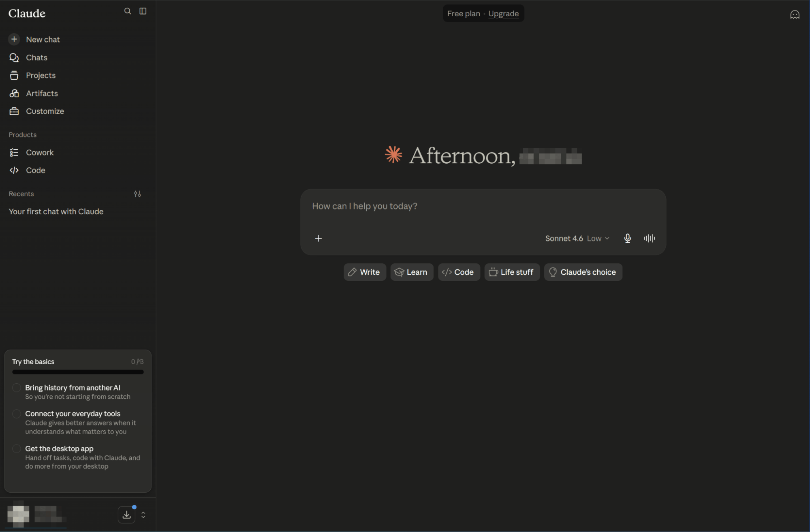Click the Customize toolbox icon
Screen dimensions: 810x532
click(14, 111)
